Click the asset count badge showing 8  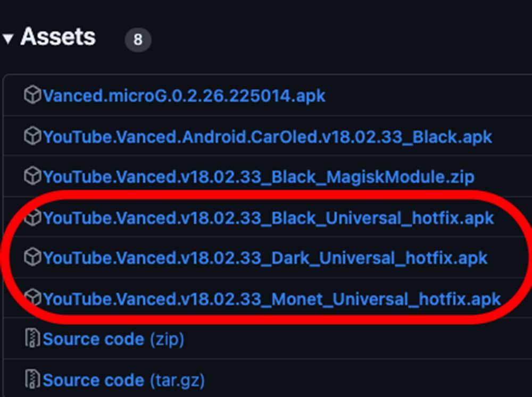(138, 39)
